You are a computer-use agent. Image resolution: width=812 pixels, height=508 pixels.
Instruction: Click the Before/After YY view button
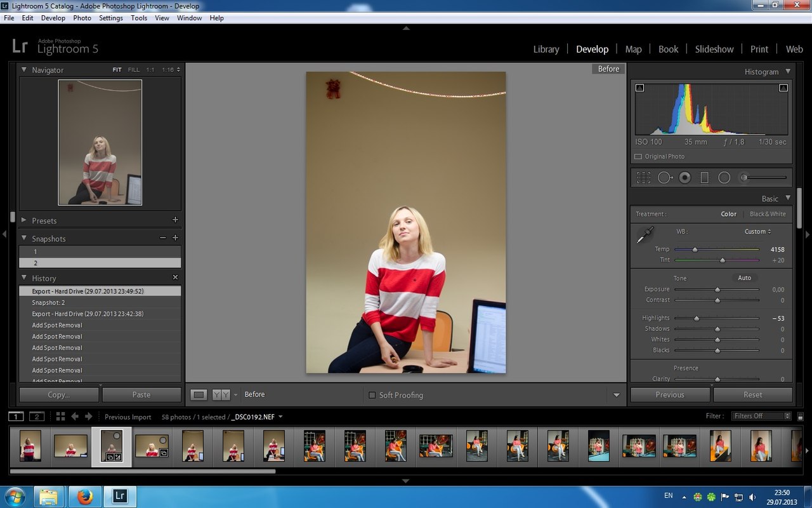pos(221,395)
